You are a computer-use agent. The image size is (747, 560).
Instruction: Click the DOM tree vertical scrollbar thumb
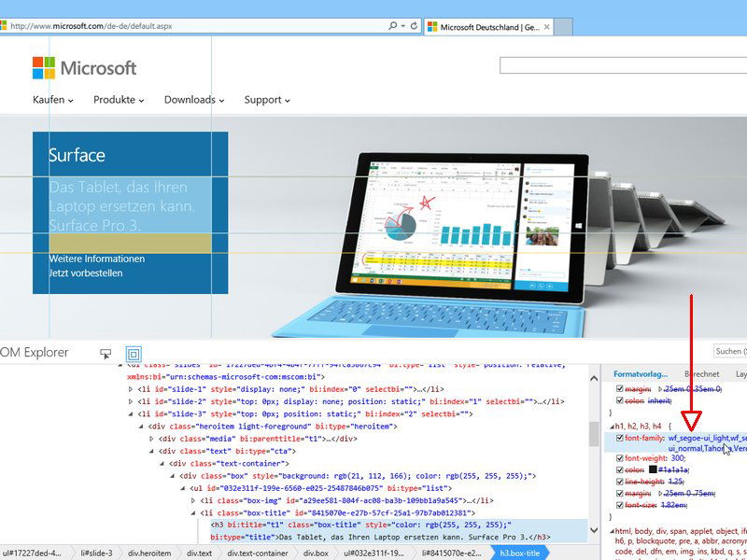click(594, 434)
